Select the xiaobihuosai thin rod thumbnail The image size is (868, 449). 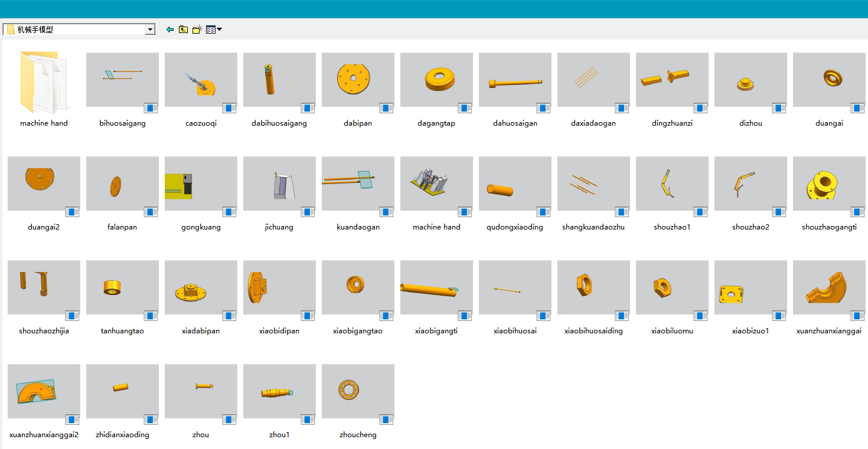tap(515, 287)
